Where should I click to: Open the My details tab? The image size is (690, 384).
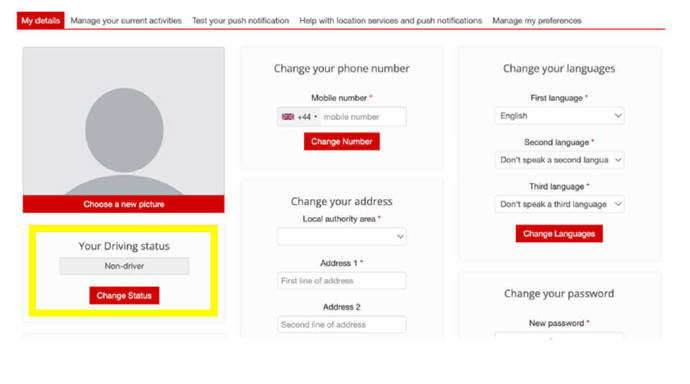[40, 21]
